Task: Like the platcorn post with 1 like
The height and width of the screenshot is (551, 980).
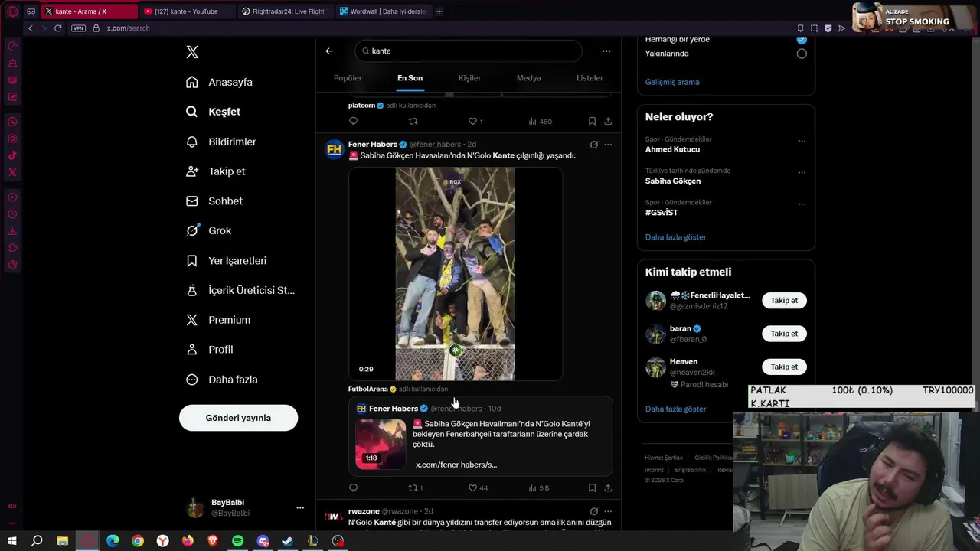Action: tap(475, 121)
